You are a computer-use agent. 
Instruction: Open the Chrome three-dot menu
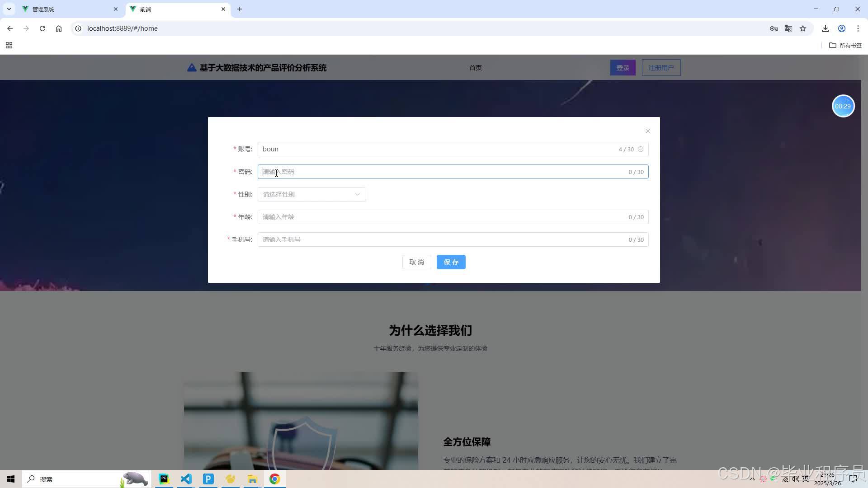858,28
